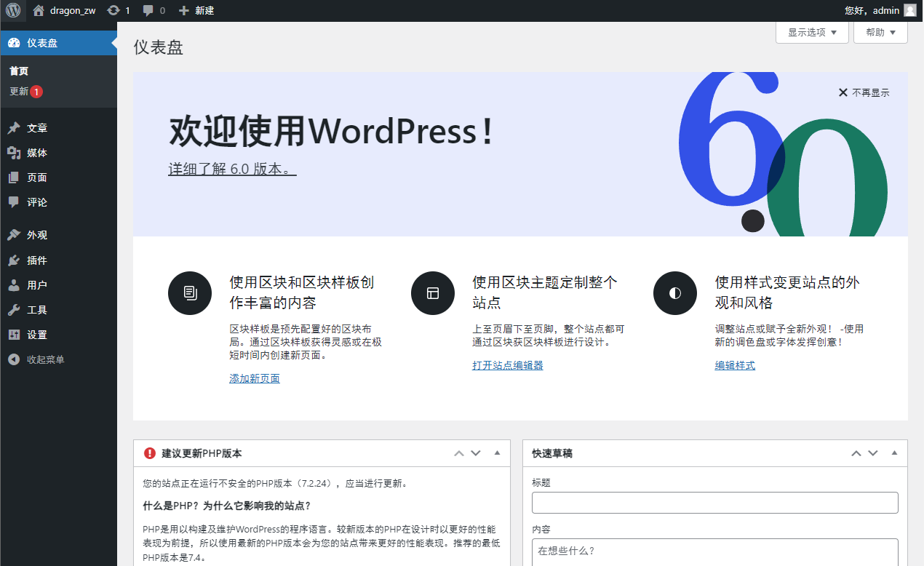Click 编辑样式 link
This screenshot has height=566, width=924.
735,365
